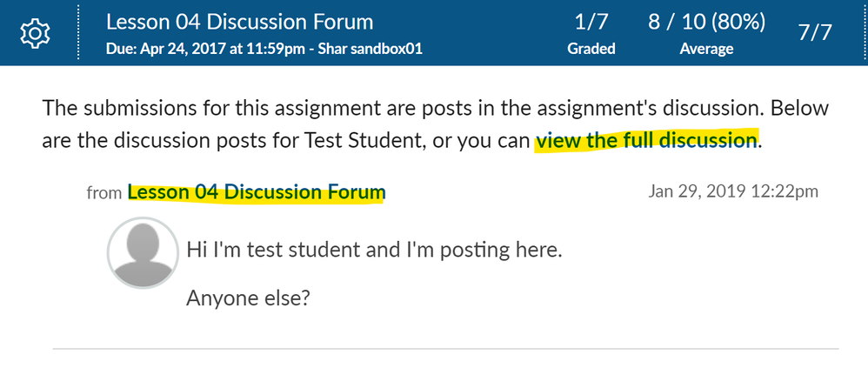868x368 pixels.
Task: Click the Jan 29, 2019 12:22pm timestamp
Action: 733,191
